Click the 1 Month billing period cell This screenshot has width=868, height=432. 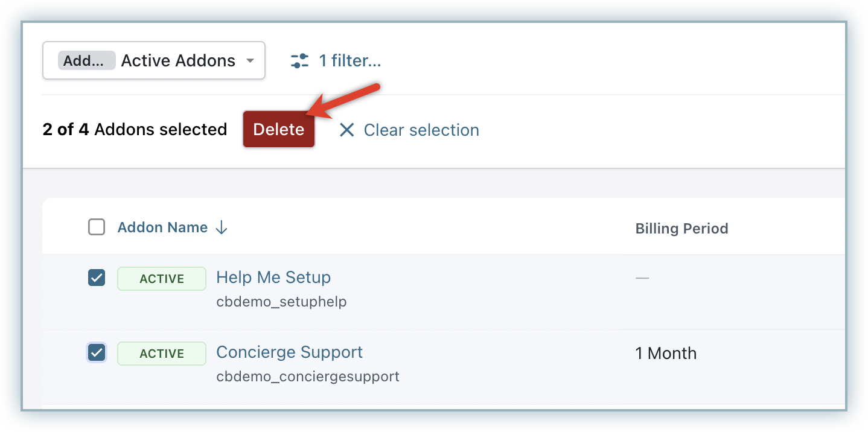tap(666, 354)
